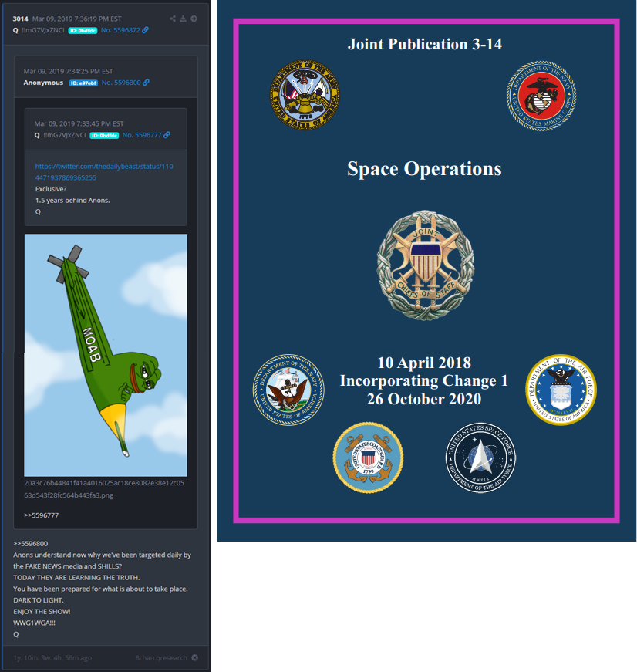The image size is (637, 672).
Task: Click the ID: e97ebf badge on Anonymous post
Action: click(x=83, y=83)
